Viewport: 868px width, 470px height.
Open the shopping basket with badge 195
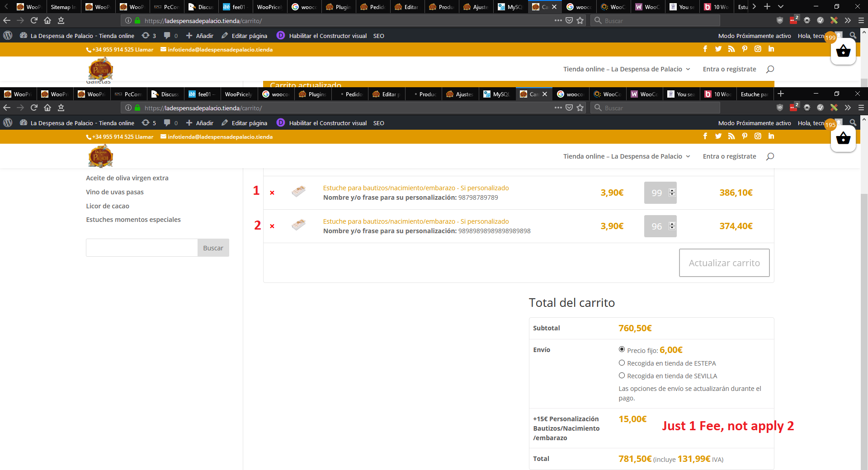(x=843, y=139)
